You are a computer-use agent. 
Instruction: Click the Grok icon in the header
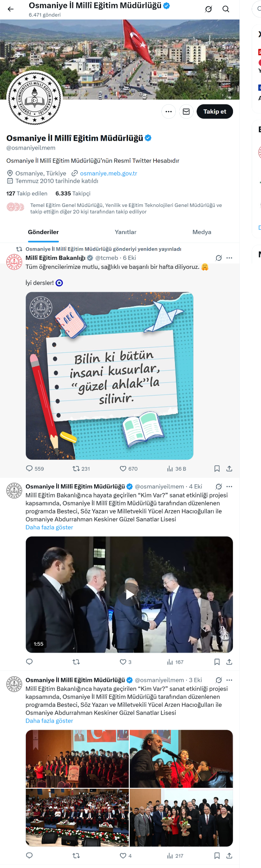[x=208, y=9]
